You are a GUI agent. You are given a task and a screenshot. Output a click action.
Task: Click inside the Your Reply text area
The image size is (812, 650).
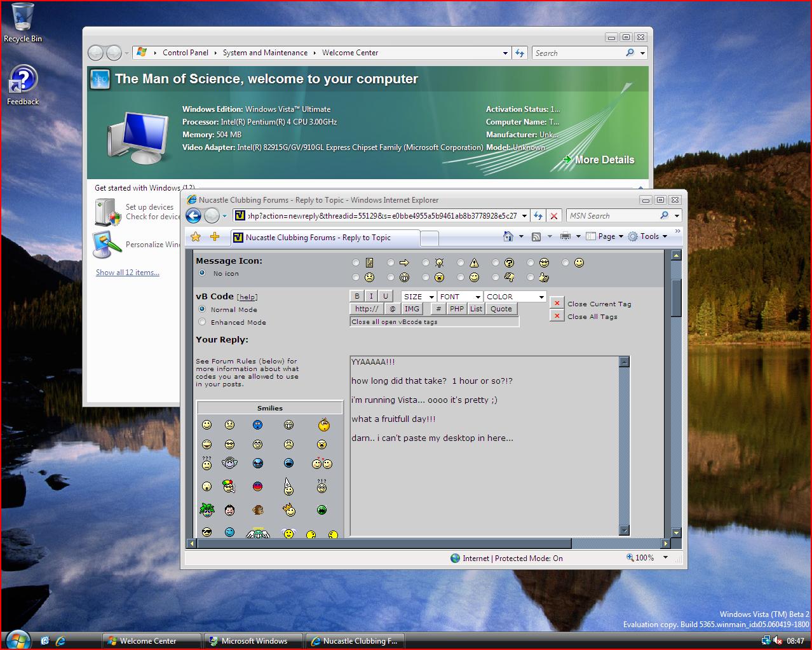483,483
